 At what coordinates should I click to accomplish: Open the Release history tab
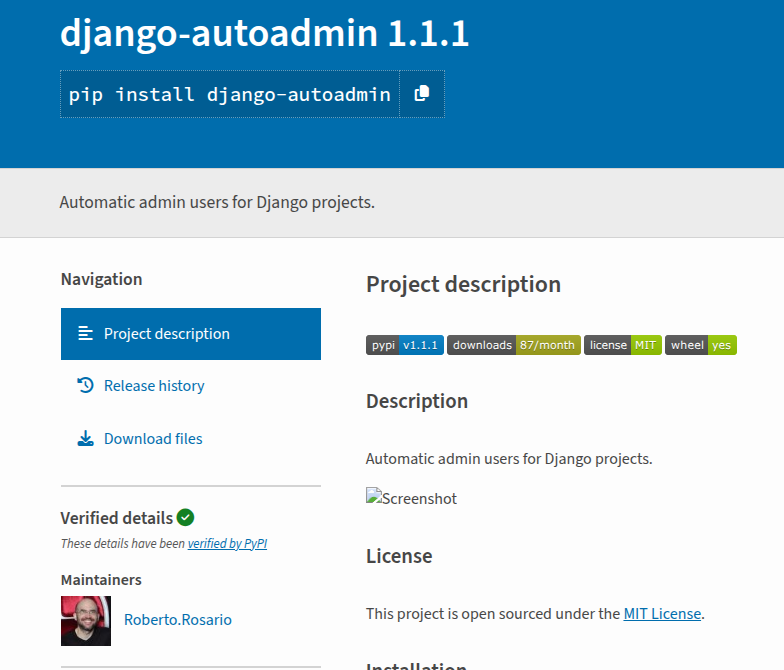pos(191,386)
